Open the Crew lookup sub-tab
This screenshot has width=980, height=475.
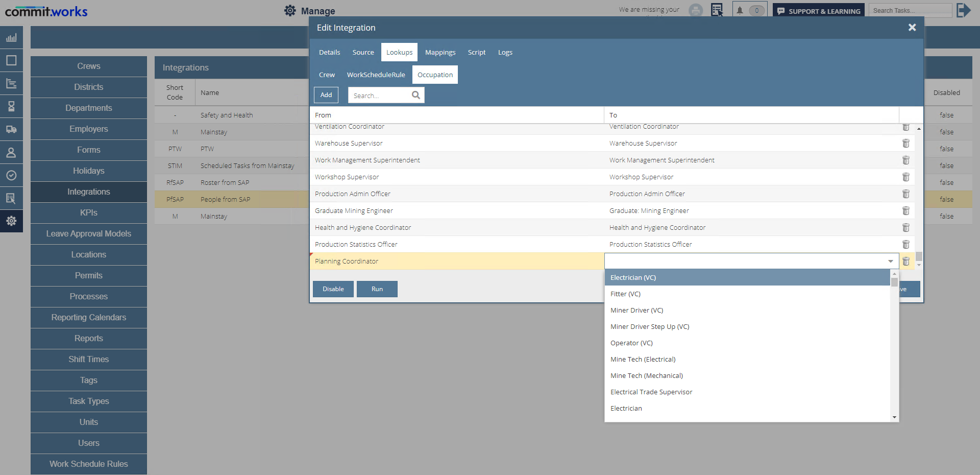(327, 75)
